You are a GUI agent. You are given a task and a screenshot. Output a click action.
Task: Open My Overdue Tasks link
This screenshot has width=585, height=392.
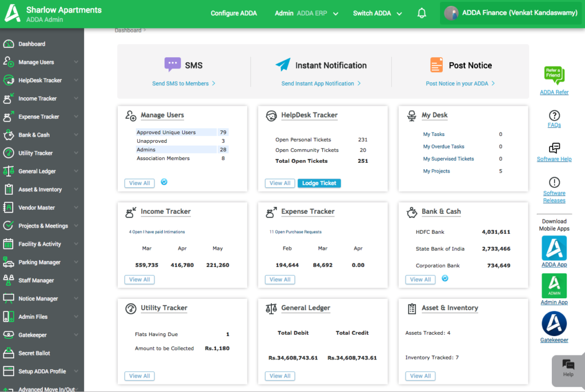pyautogui.click(x=443, y=146)
